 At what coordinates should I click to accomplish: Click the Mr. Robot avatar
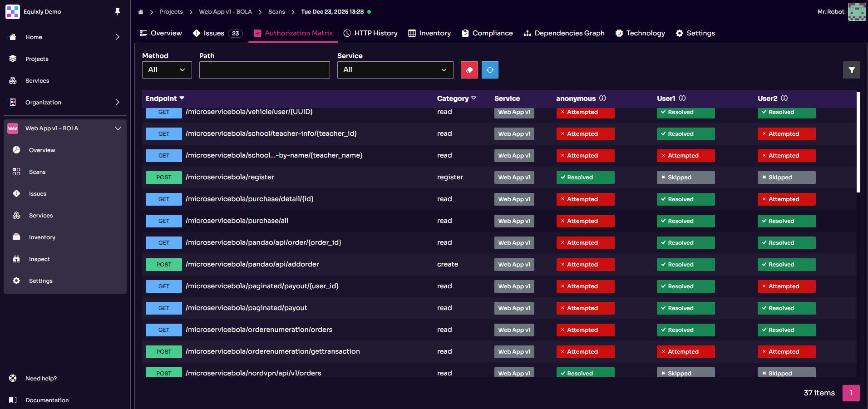pos(856,11)
